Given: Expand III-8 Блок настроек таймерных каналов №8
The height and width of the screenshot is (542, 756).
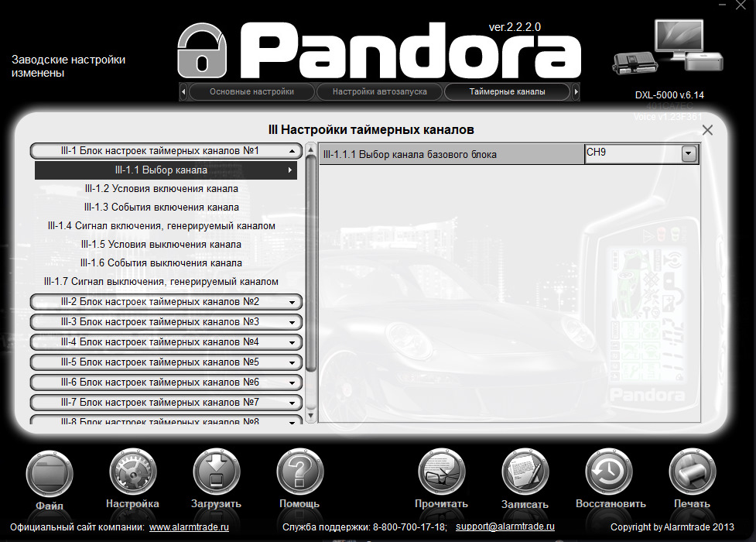Looking at the screenshot, I should tap(166, 420).
